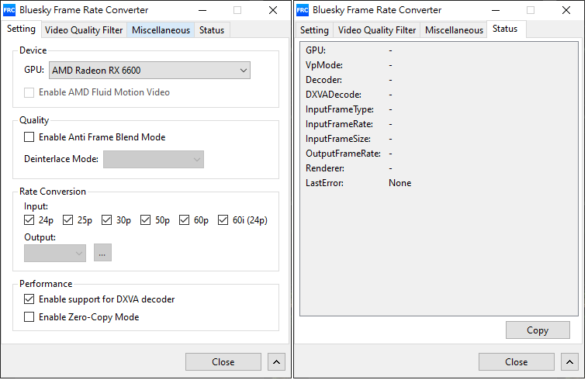The height and width of the screenshot is (380, 588).
Task: Click Close button in the left window
Action: click(x=223, y=361)
